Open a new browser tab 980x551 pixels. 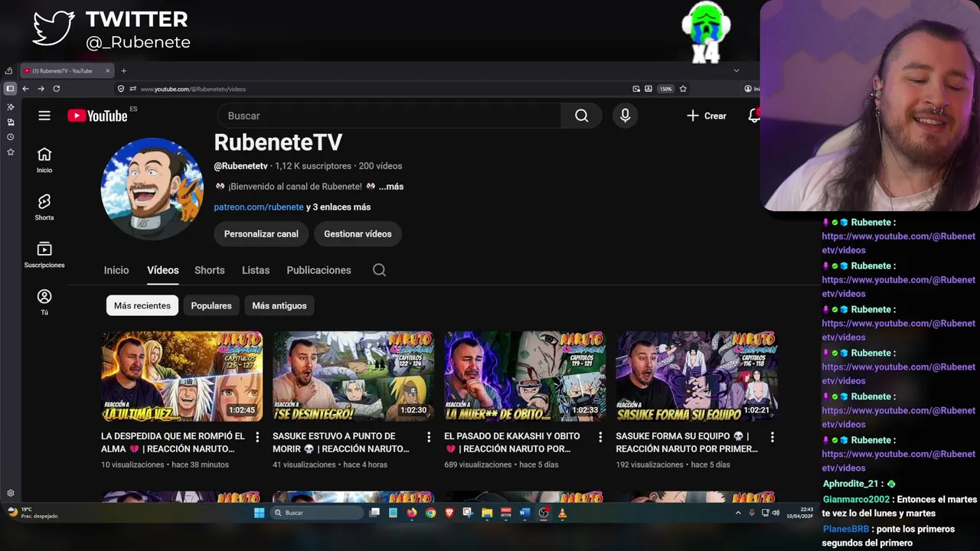coord(123,71)
